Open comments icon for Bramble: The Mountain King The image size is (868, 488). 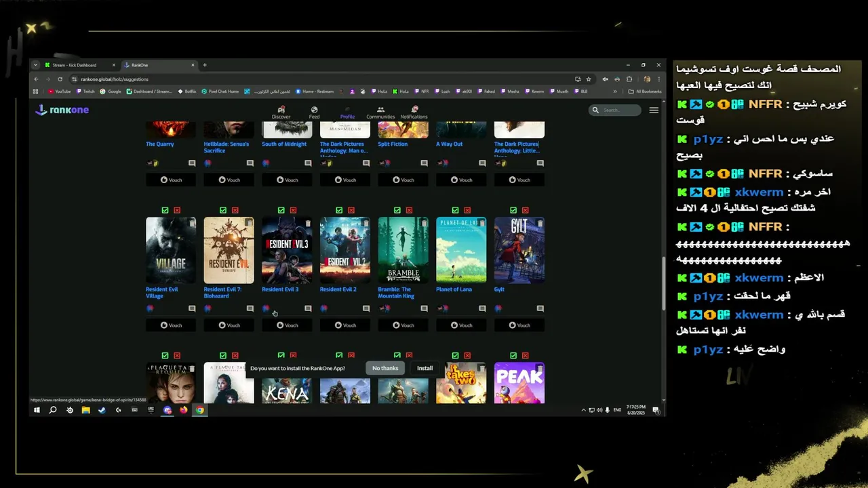(x=424, y=308)
